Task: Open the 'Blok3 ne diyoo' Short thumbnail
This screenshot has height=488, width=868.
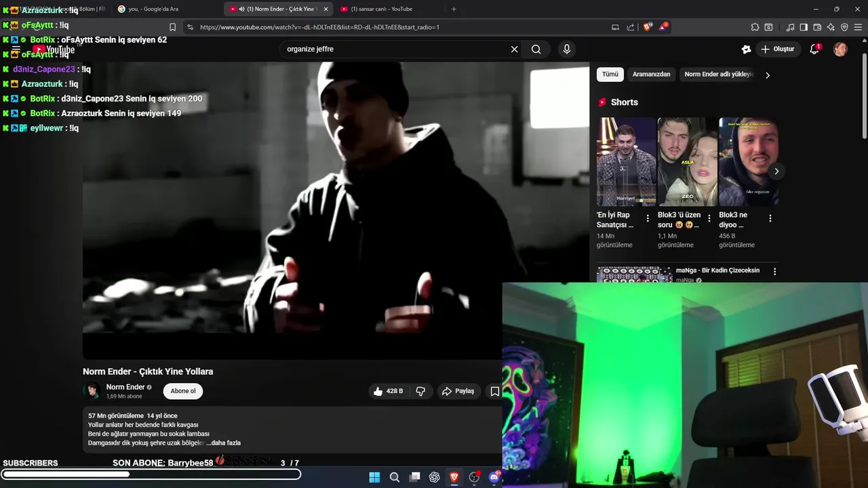Action: (748, 161)
